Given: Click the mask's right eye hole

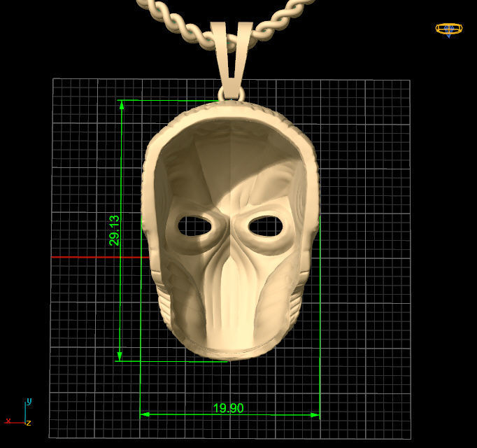Looking at the screenshot, I should [266, 225].
